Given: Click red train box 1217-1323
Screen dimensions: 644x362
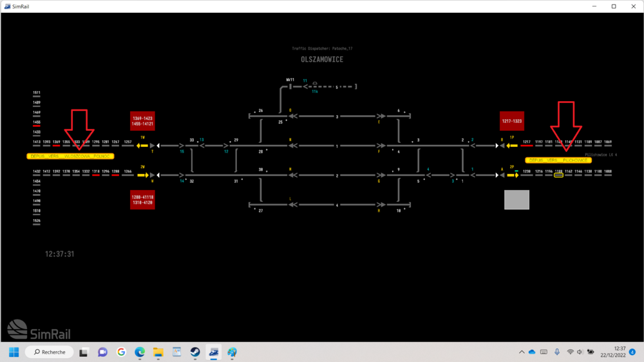Looking at the screenshot, I should [x=512, y=121].
